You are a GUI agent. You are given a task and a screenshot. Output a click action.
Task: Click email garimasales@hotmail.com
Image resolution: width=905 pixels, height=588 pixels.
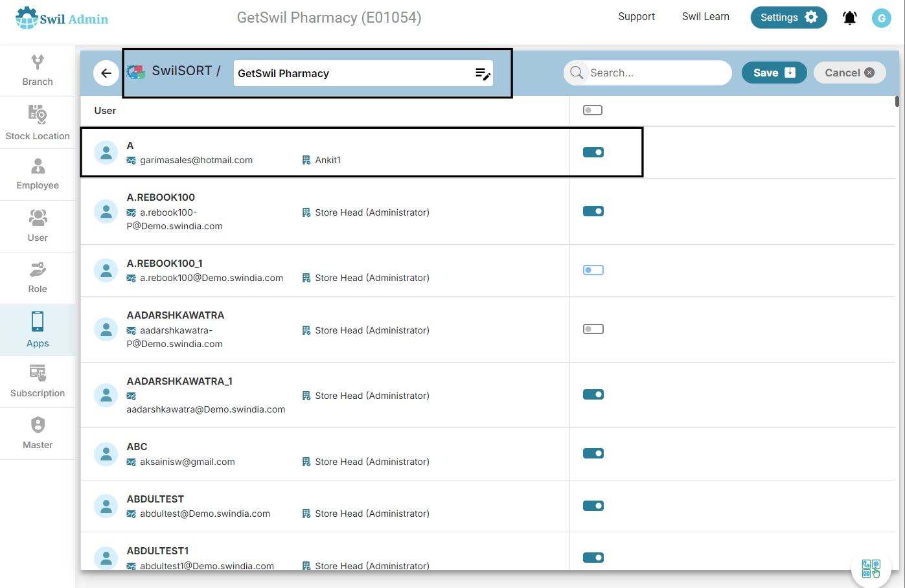click(196, 161)
